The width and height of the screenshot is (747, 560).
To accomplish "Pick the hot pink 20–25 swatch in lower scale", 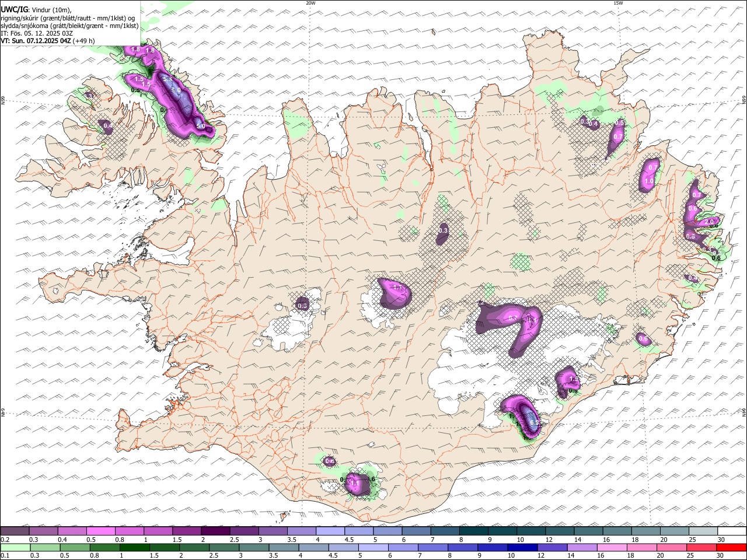I will tap(671, 548).
